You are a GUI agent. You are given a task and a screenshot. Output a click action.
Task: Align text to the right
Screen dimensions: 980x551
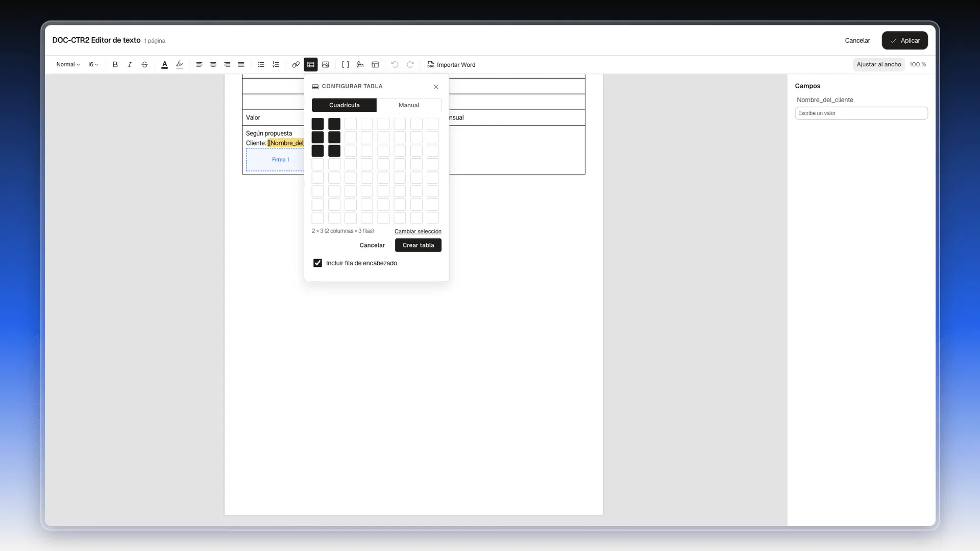pyautogui.click(x=227, y=65)
